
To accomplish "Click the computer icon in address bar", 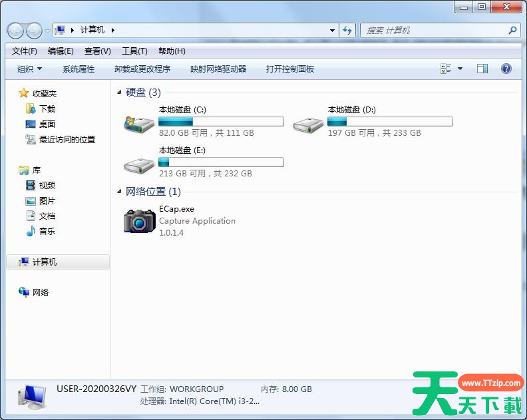I will click(x=60, y=30).
